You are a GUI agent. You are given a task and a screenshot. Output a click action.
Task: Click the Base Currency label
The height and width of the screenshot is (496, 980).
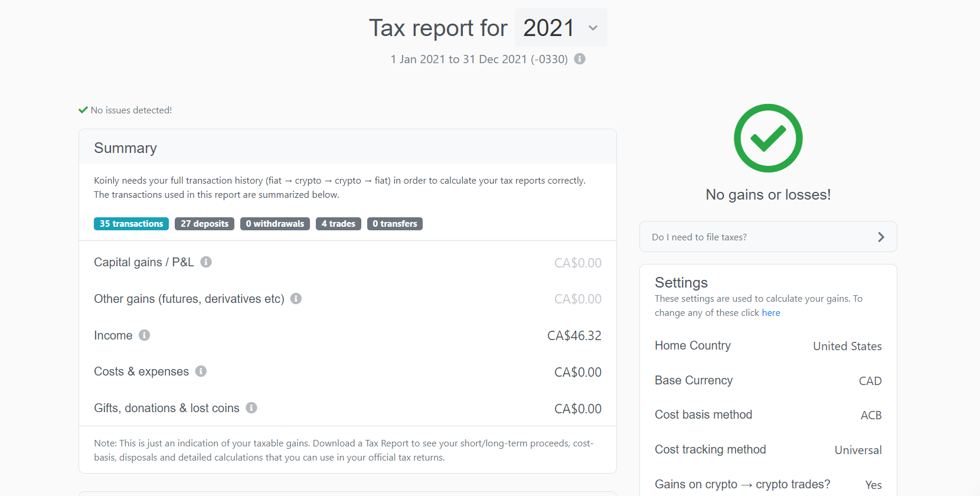[x=694, y=380]
